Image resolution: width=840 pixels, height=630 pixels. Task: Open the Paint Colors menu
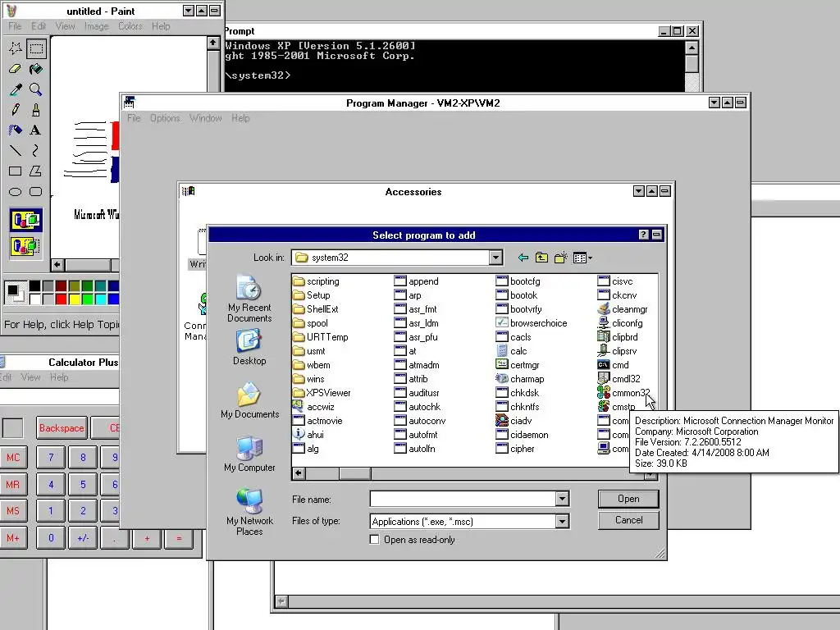pyautogui.click(x=130, y=25)
